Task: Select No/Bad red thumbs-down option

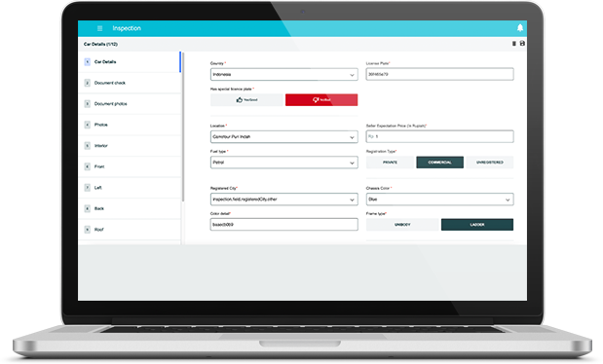Action: (x=321, y=100)
